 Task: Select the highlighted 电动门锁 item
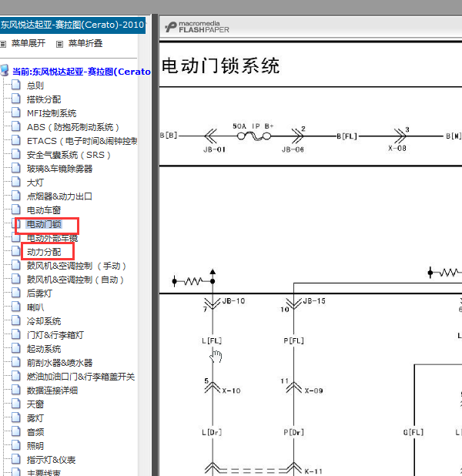tap(44, 224)
